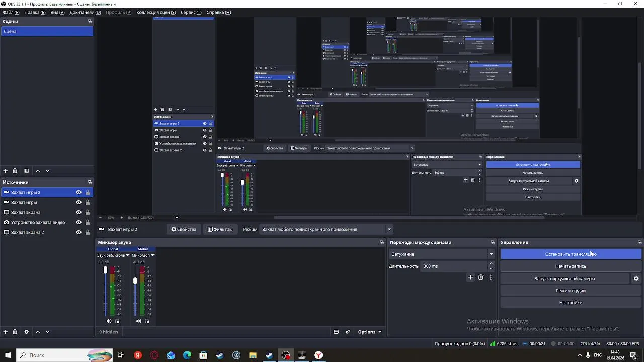This screenshot has width=644, height=362.
Task: Open transition properties three-dots menu
Action: pyautogui.click(x=491, y=277)
